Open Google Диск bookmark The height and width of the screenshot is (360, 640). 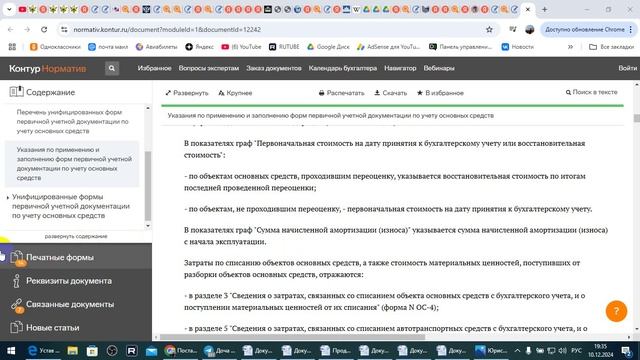pos(328,47)
